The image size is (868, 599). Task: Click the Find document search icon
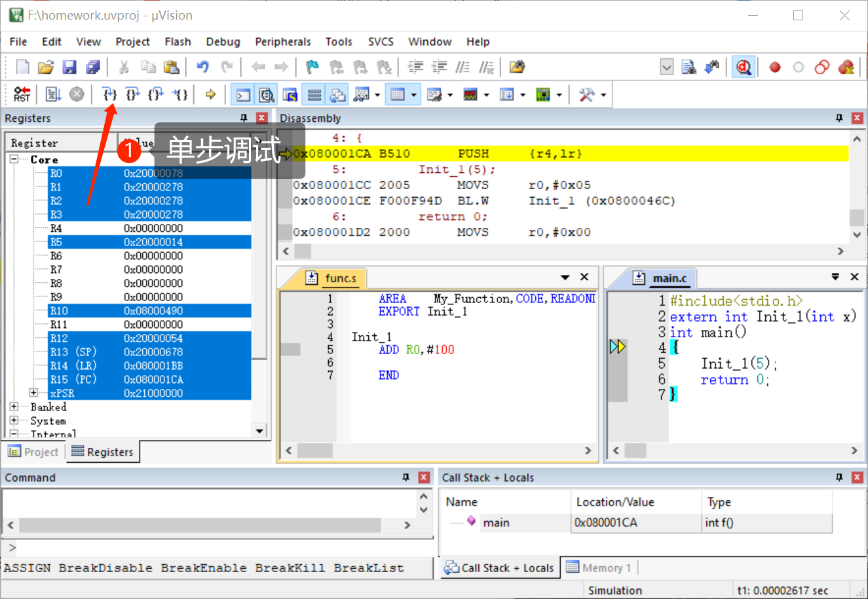pos(689,67)
